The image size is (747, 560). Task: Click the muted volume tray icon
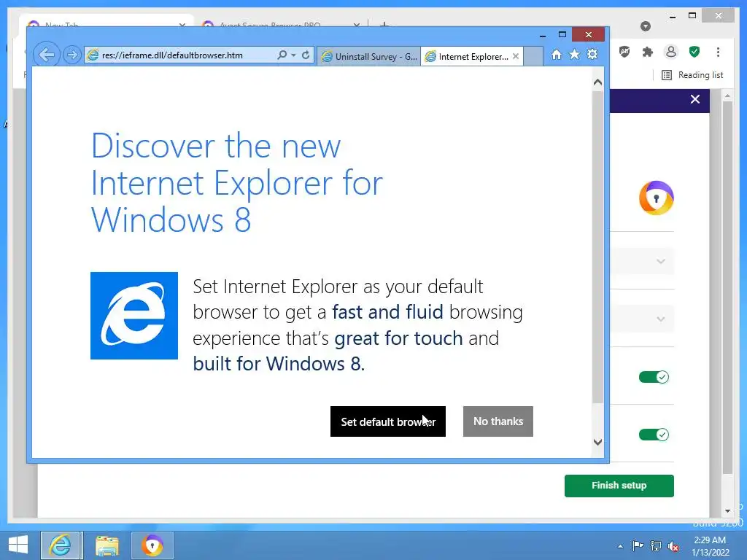coord(673,546)
